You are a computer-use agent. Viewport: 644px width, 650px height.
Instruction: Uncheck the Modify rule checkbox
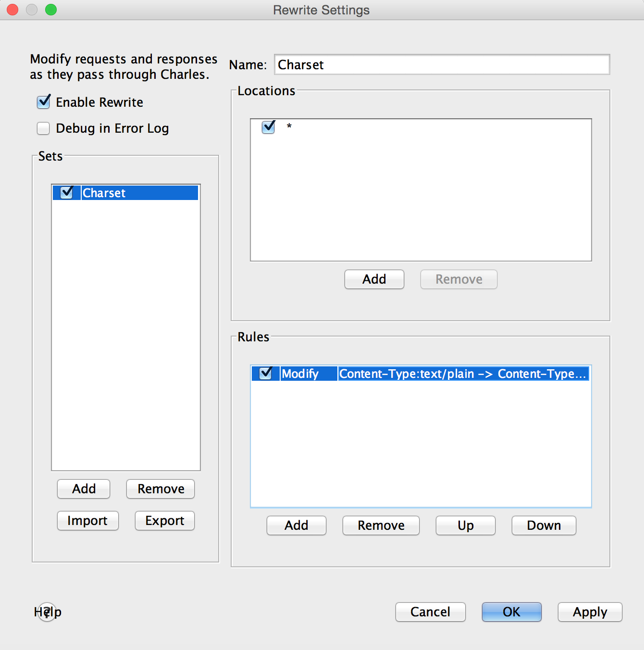[x=266, y=374]
